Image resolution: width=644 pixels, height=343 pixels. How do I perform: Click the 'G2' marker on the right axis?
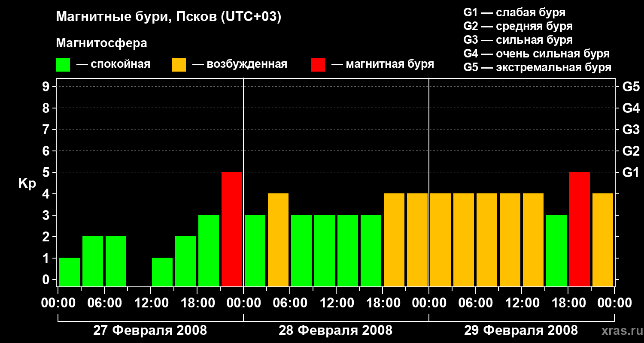coord(631,151)
